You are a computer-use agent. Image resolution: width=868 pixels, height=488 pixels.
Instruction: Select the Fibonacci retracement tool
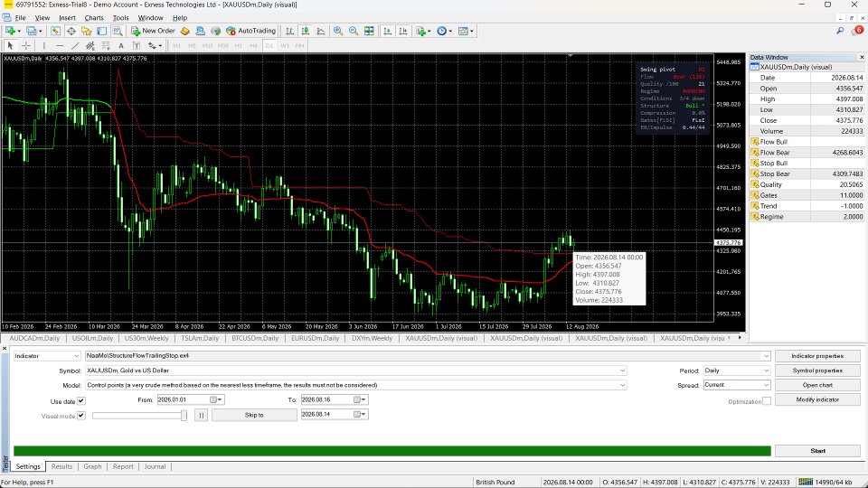coord(105,45)
